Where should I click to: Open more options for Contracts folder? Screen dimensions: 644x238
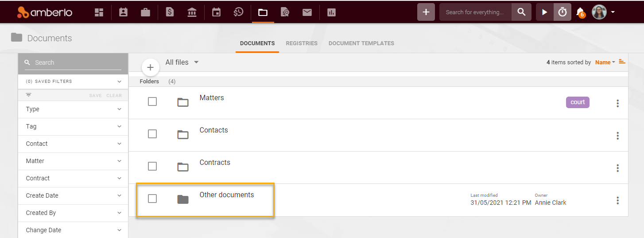point(617,168)
